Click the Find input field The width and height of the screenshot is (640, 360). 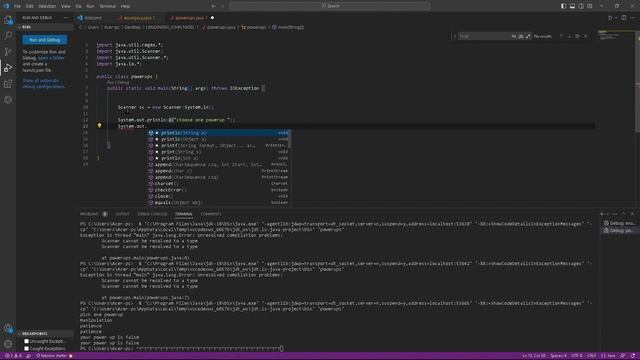[x=484, y=36]
